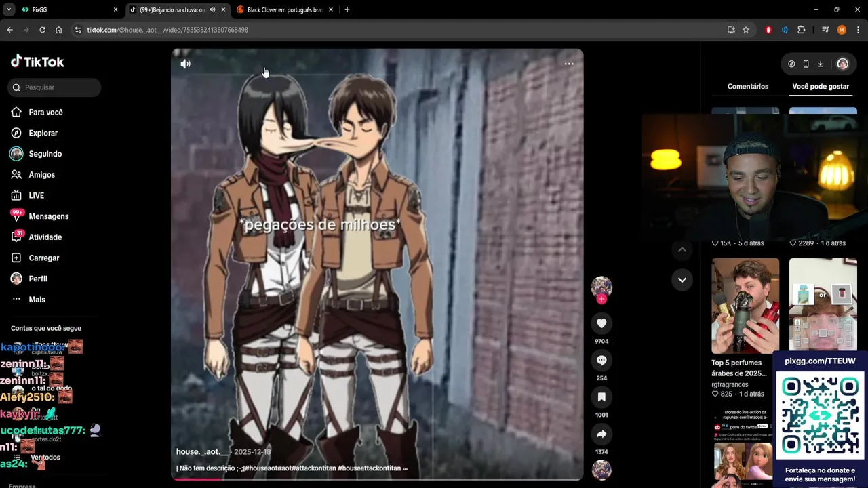Screen dimensions: 868x488
Task: Open Top 5 perfumes árabes thumbnail
Action: [x=745, y=306]
